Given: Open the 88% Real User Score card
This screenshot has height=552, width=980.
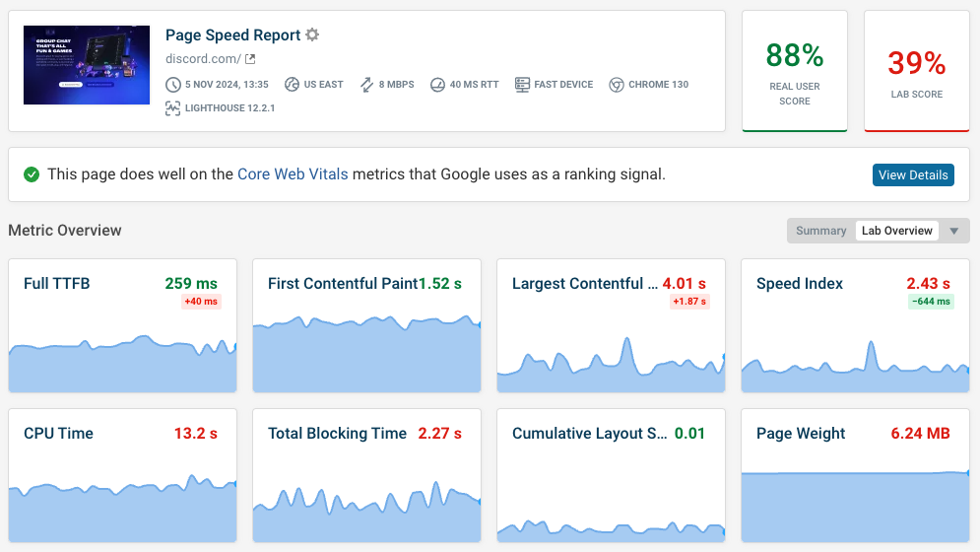Looking at the screenshot, I should pyautogui.click(x=795, y=71).
